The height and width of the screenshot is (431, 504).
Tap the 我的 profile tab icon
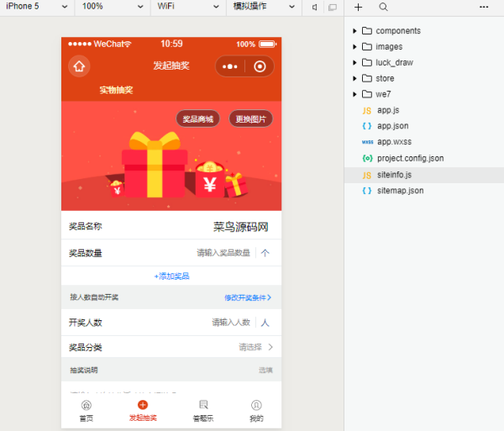[256, 405]
